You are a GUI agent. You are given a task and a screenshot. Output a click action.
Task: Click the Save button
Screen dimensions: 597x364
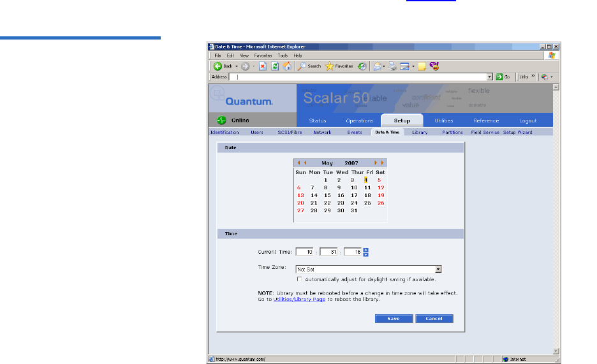tap(394, 319)
